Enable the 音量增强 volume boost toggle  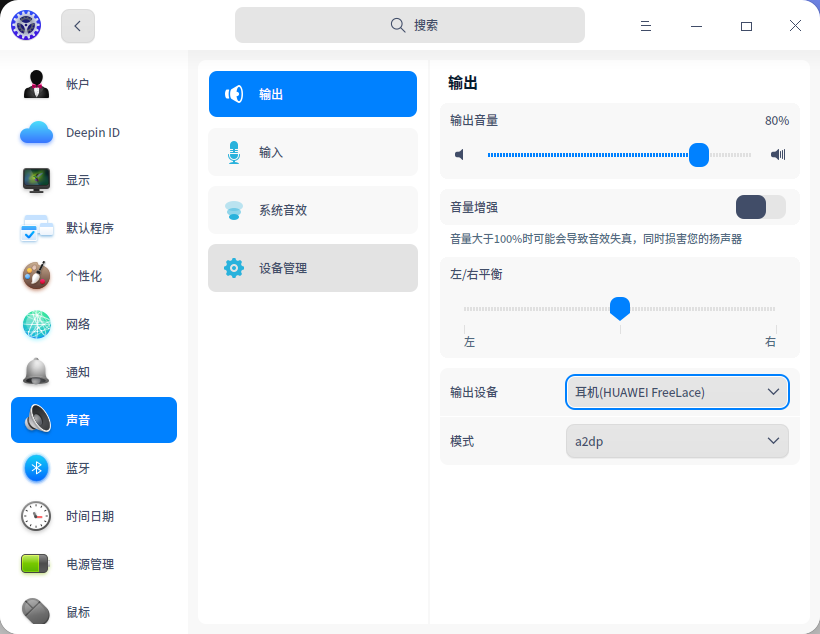pos(760,207)
